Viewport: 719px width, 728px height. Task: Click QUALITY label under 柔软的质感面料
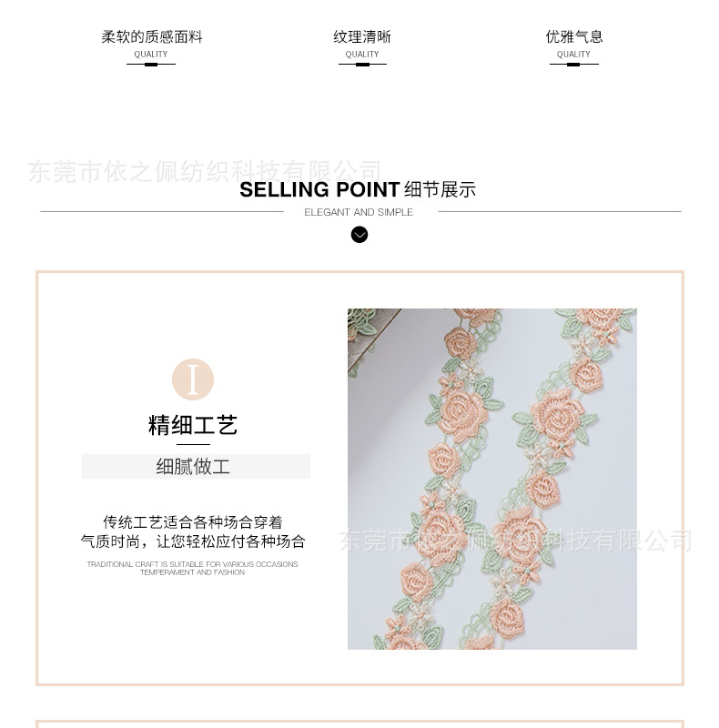tap(151, 55)
